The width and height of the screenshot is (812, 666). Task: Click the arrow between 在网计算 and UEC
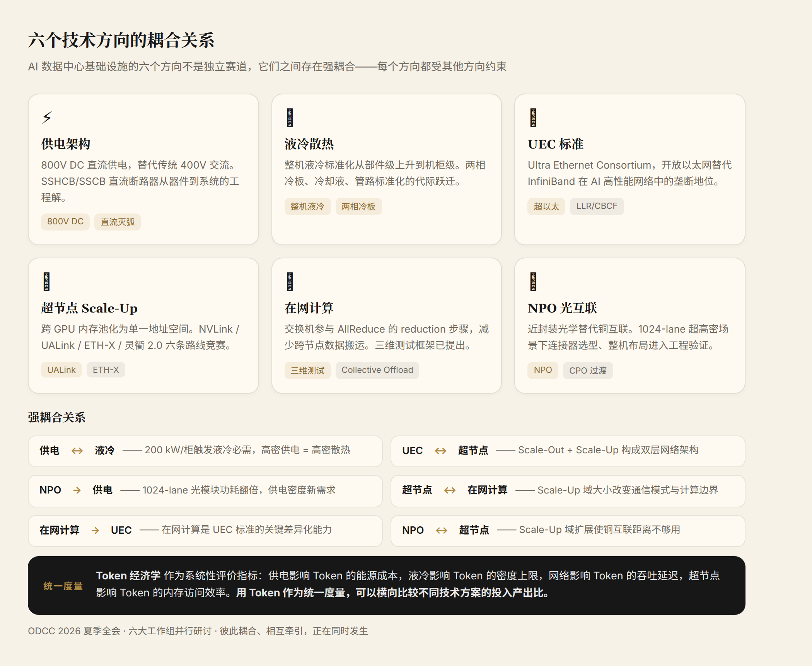(x=95, y=530)
